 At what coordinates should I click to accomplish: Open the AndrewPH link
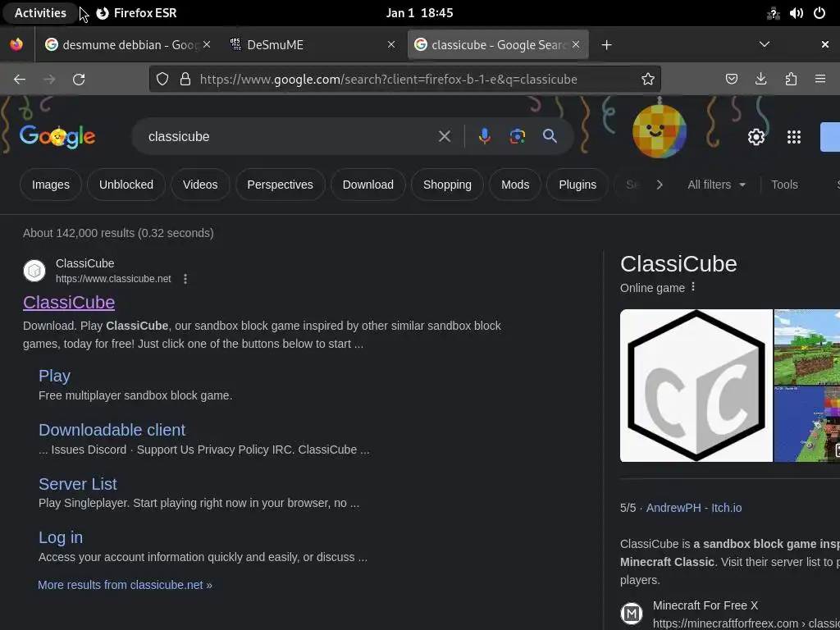(673, 508)
